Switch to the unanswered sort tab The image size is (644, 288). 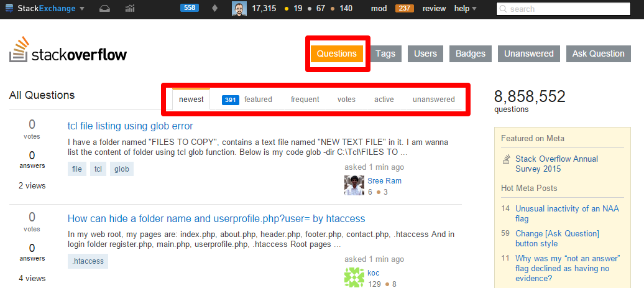(434, 100)
